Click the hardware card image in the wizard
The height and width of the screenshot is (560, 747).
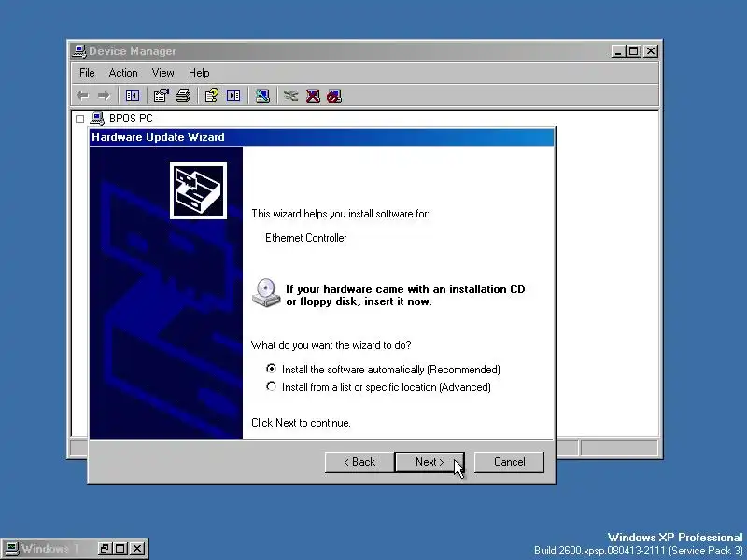point(198,191)
